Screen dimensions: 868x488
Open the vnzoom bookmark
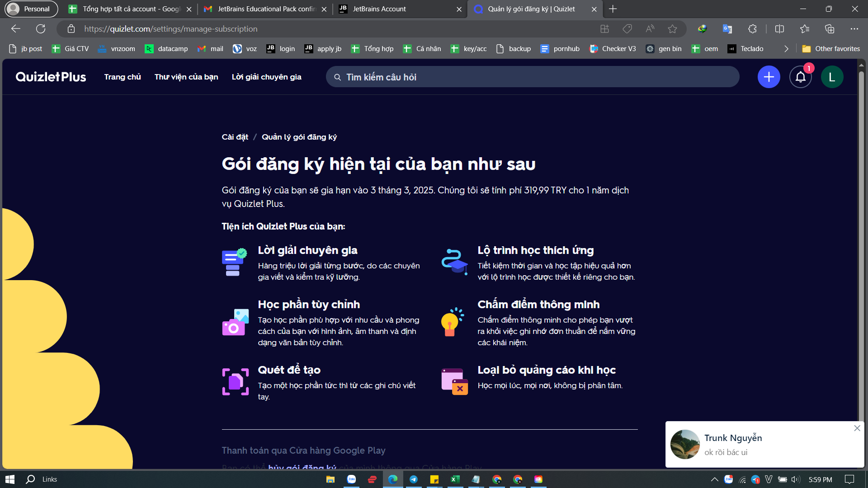(x=117, y=49)
